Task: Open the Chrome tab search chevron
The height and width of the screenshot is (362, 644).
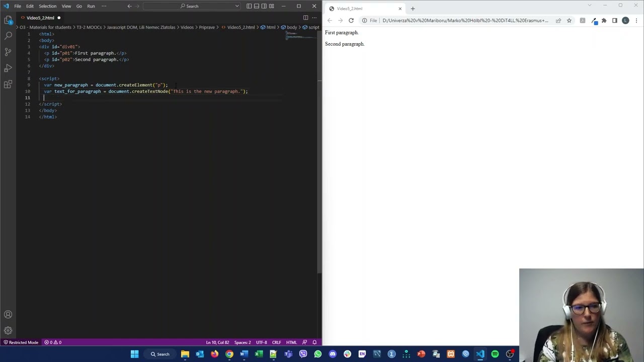Action: point(590,5)
